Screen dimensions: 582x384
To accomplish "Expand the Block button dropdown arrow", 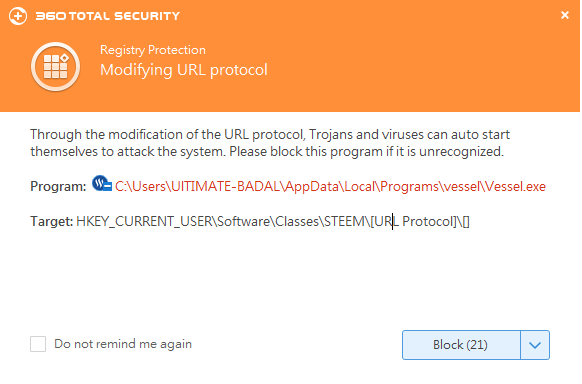I will coord(535,345).
